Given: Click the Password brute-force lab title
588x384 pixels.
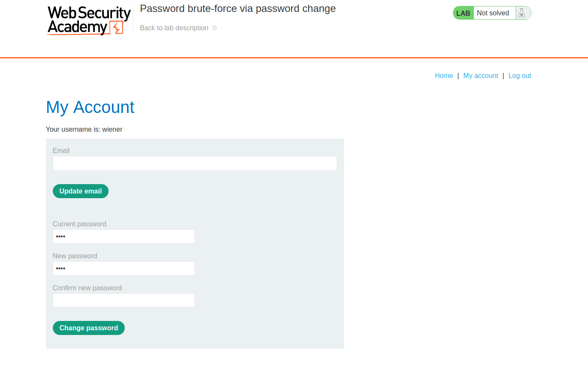Looking at the screenshot, I should tap(237, 9).
